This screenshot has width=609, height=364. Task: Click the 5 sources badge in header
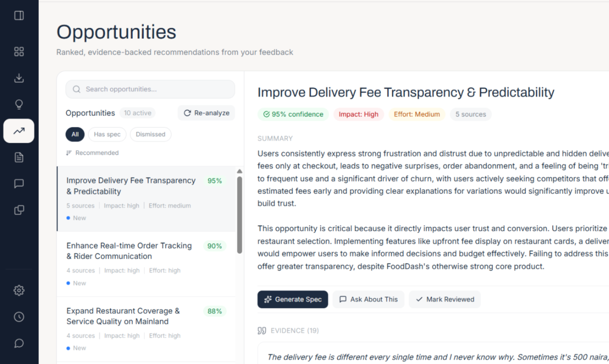pyautogui.click(x=470, y=114)
